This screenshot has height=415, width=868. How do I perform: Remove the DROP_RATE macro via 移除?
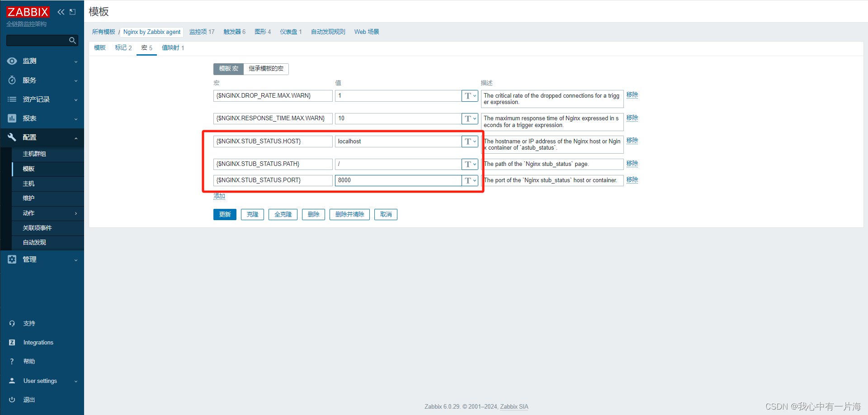(632, 94)
